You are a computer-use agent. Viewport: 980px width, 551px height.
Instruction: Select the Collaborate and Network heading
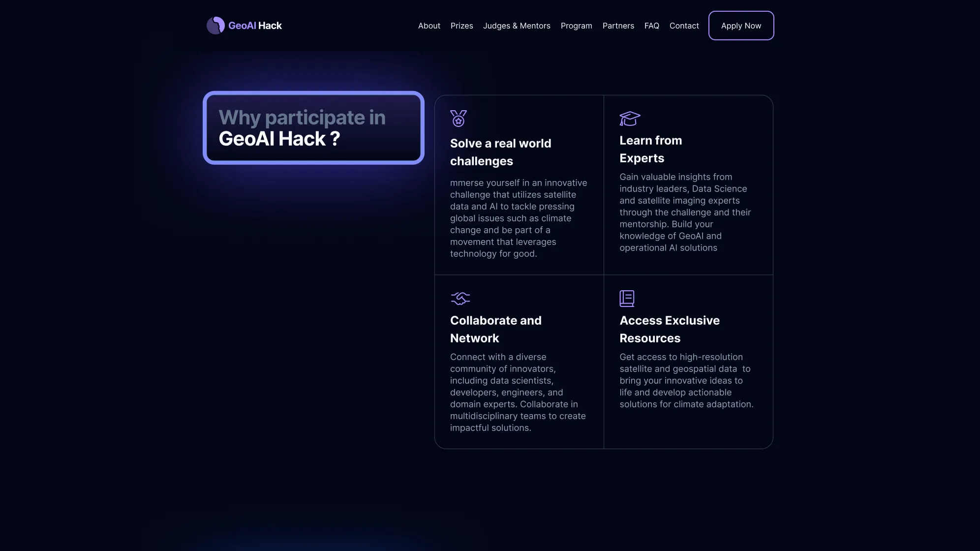495,329
